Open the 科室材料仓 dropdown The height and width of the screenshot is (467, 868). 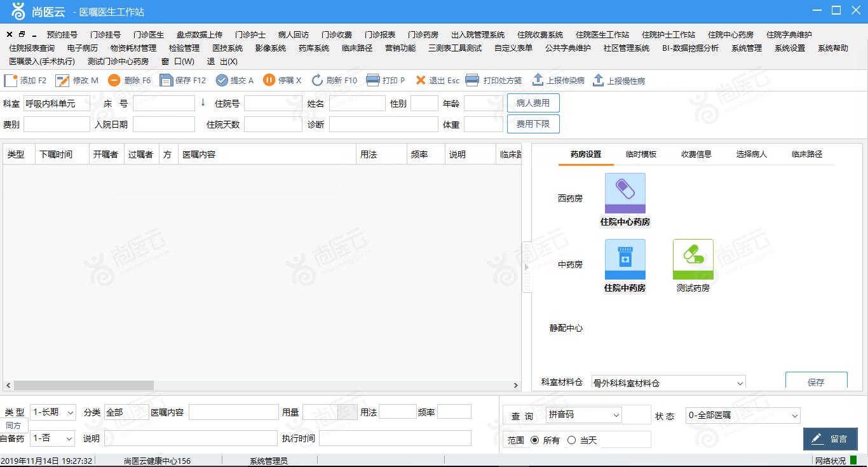coord(668,383)
